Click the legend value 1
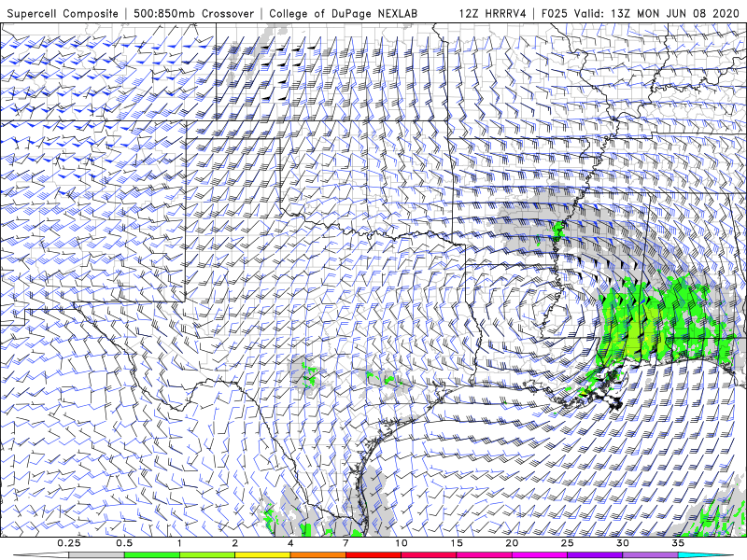The image size is (747, 560). point(179,543)
